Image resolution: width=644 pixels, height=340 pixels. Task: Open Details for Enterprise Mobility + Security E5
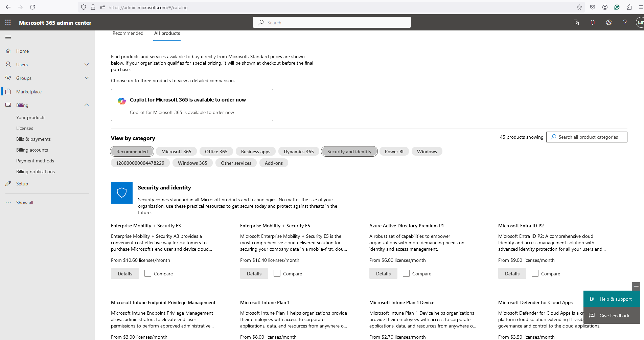tap(254, 273)
